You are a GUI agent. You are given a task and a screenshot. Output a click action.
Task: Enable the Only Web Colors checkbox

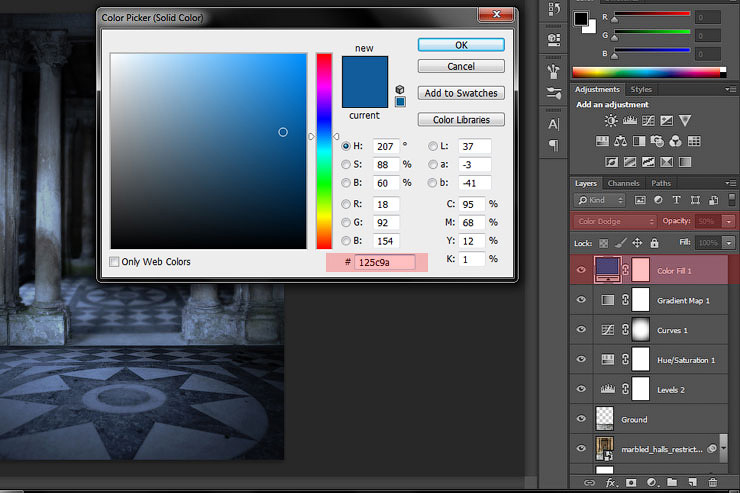pyautogui.click(x=115, y=262)
